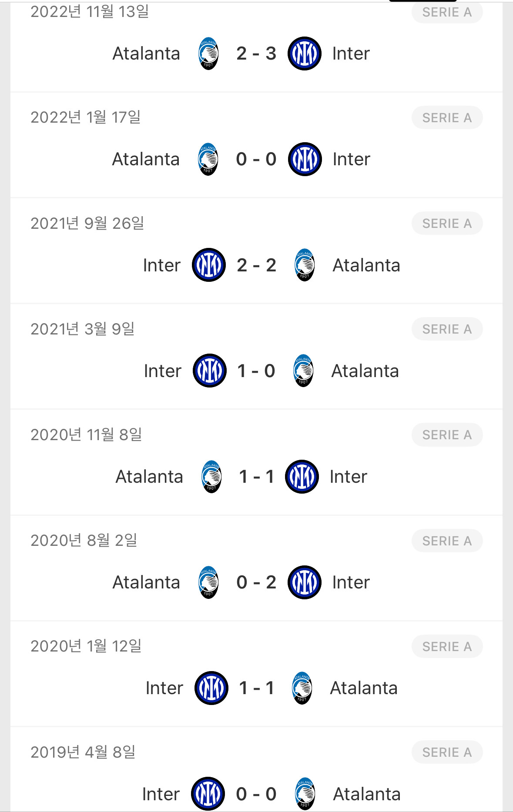This screenshot has width=513, height=812.
Task: Click Inter crest in 2022 November 13 match
Action: (x=305, y=53)
